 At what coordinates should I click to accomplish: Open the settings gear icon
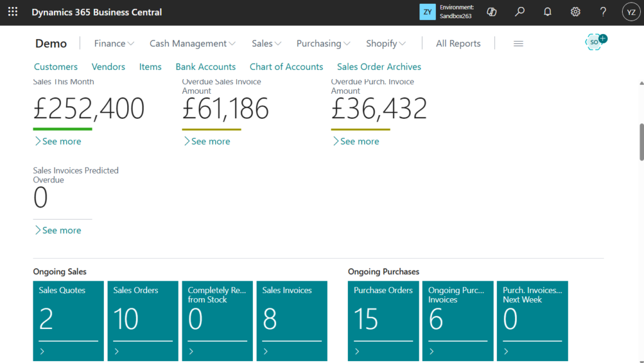[x=575, y=12]
